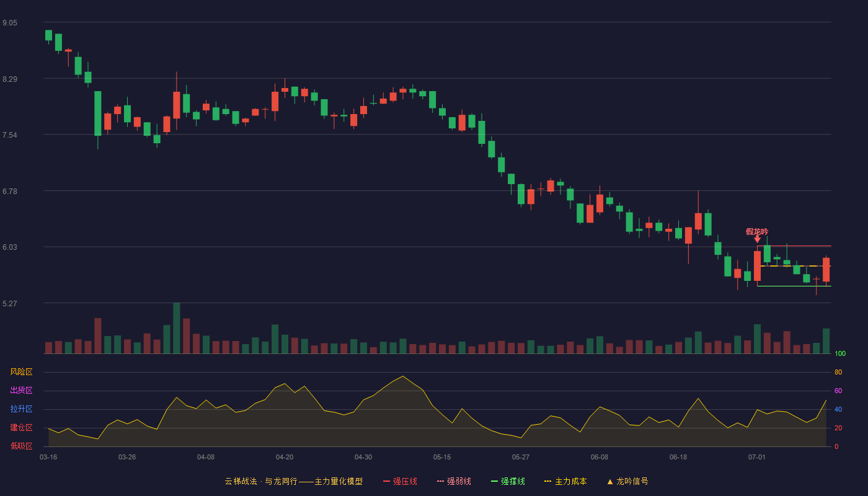Click the tallest volume bar in the chart

click(177, 328)
